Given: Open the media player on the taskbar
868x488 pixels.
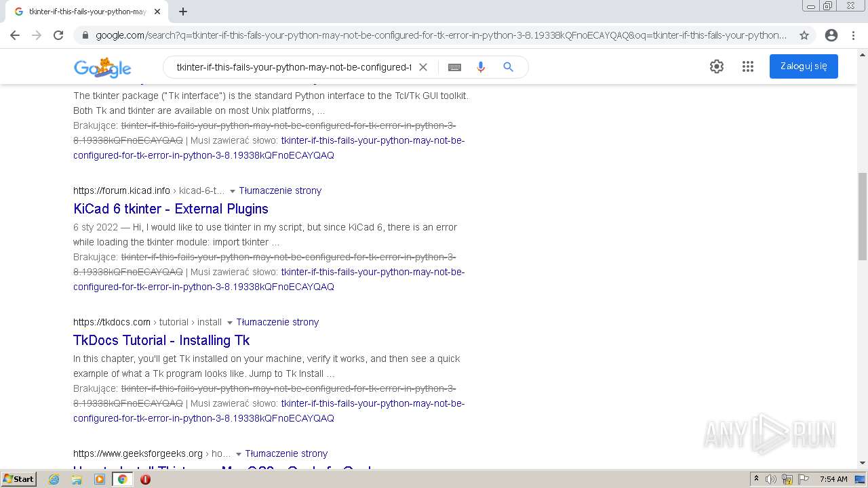Looking at the screenshot, I should pyautogui.click(x=100, y=479).
